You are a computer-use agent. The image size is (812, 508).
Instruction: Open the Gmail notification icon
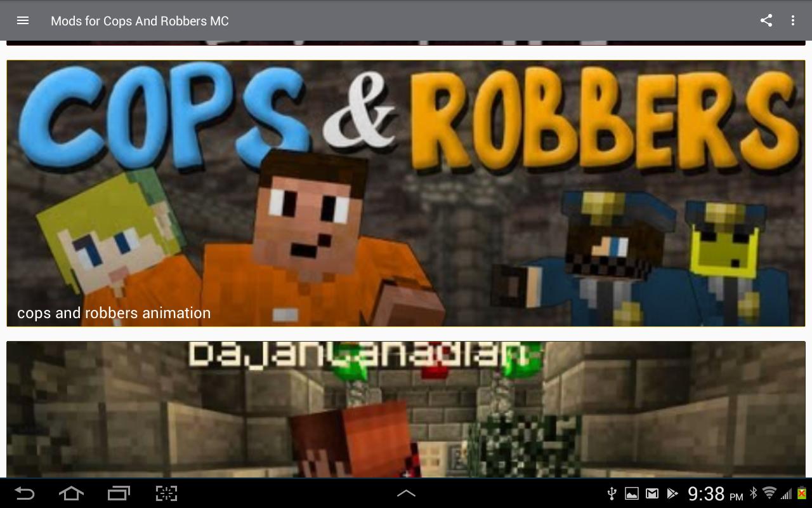[652, 493]
